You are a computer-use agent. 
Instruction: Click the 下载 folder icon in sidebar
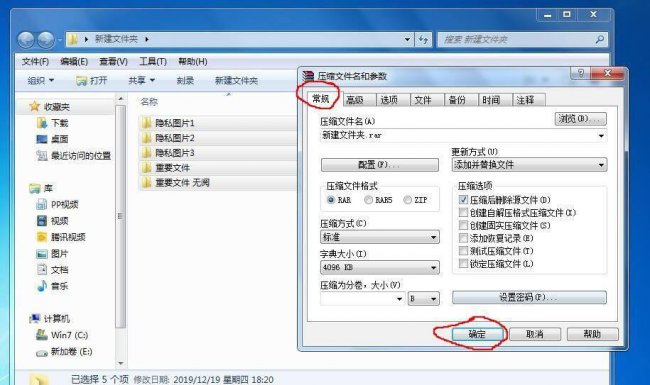point(42,123)
